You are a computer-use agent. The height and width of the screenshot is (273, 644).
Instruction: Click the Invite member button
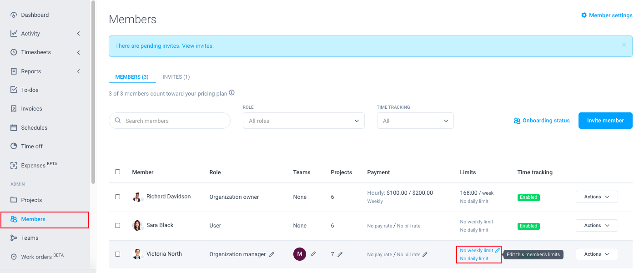coord(605,121)
